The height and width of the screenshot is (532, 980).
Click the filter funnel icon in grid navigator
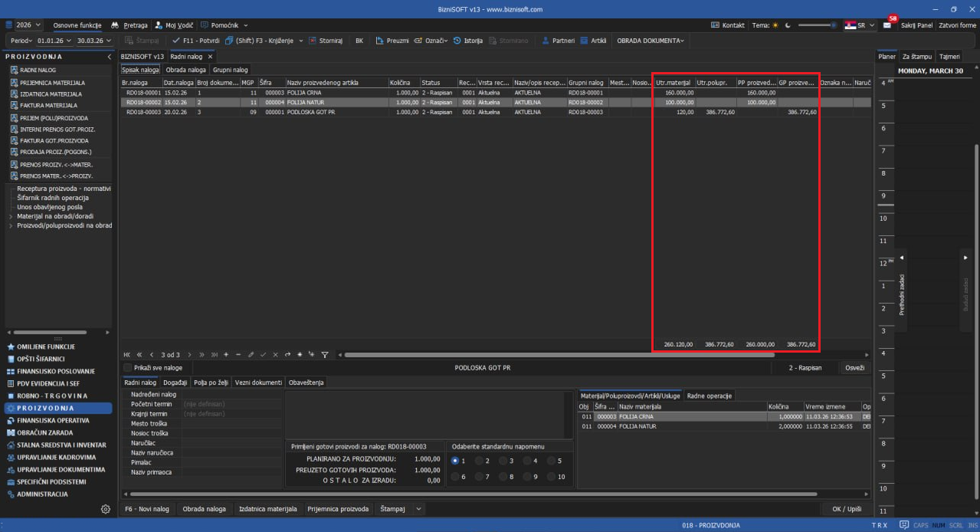[325, 355]
